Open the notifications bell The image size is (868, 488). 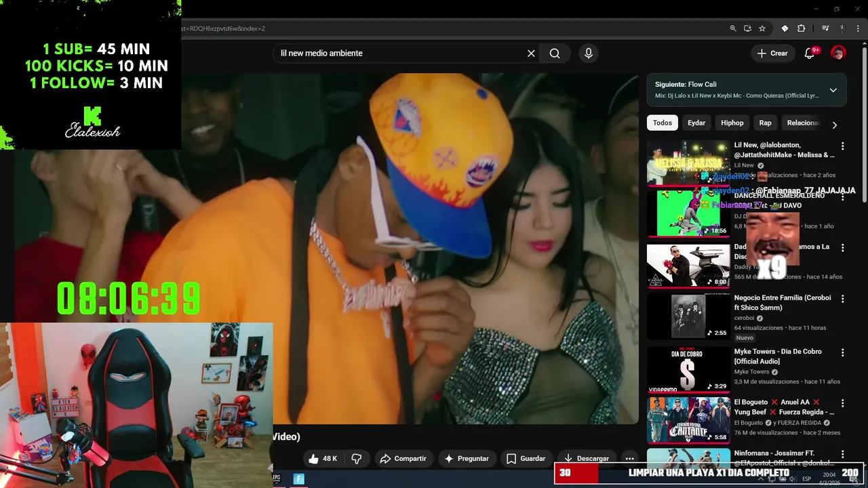click(810, 54)
